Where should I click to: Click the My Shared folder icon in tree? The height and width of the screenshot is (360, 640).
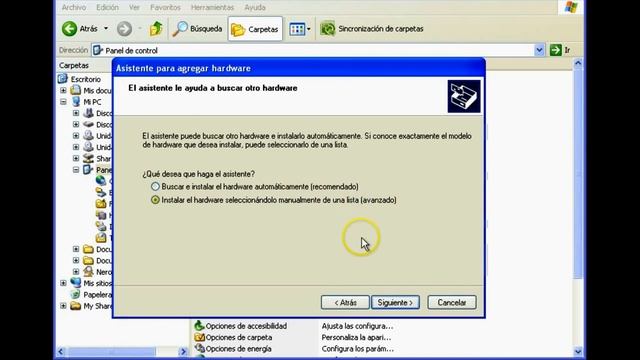click(76, 306)
